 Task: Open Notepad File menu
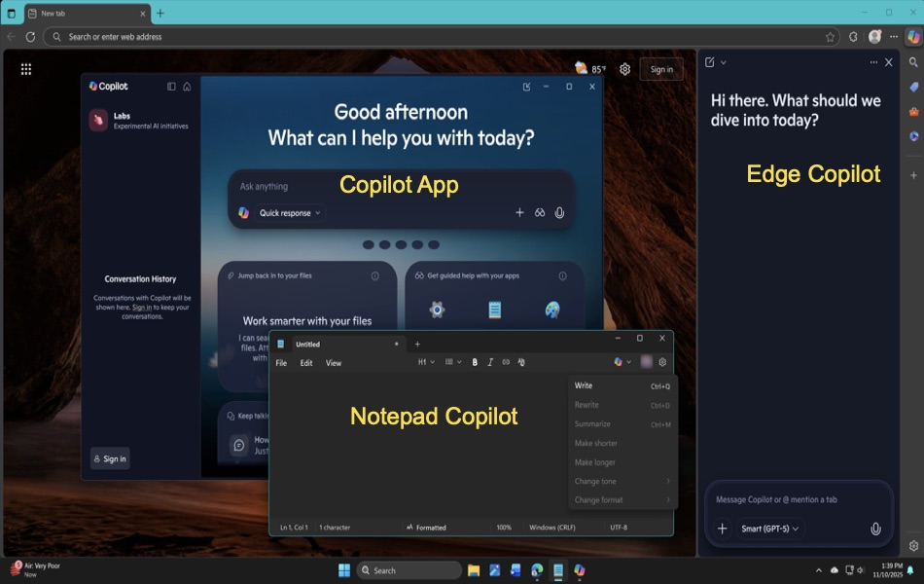tap(281, 363)
